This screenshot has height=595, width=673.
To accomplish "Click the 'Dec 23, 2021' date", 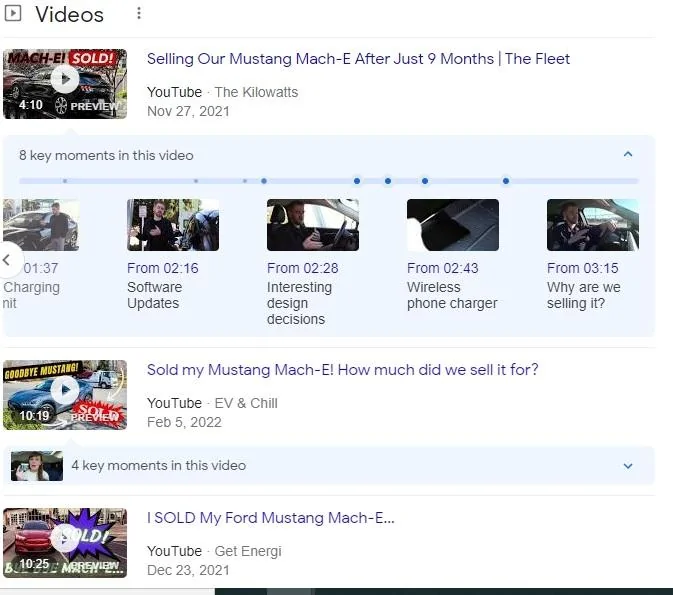I will [188, 571].
